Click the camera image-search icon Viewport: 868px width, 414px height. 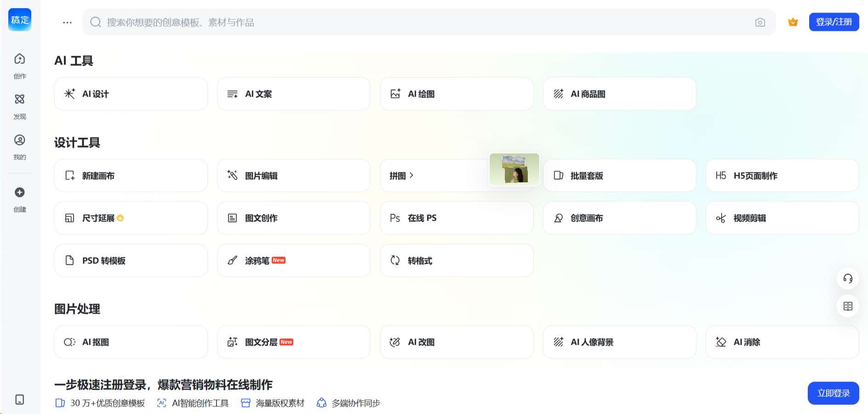pyautogui.click(x=760, y=22)
